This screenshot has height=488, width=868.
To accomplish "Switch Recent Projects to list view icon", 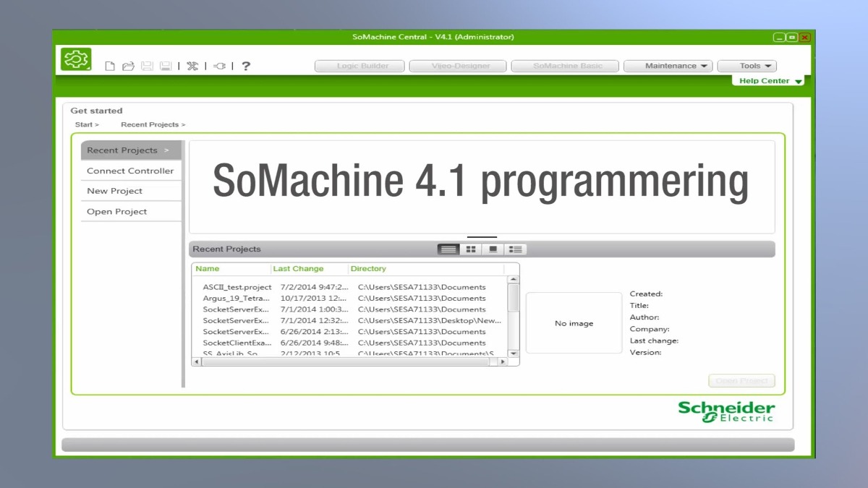I will 448,249.
